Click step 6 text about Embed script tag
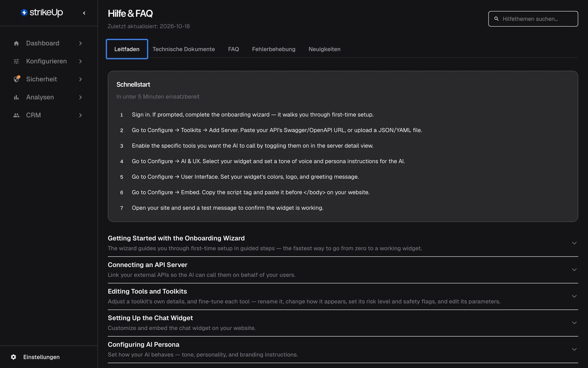Viewport: 588px width, 368px height. click(251, 192)
